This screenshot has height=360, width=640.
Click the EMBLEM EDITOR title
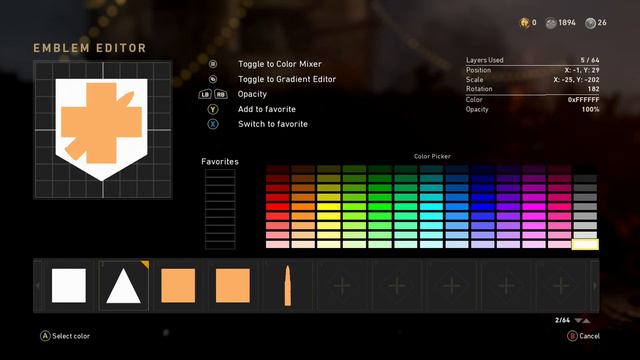pos(90,48)
